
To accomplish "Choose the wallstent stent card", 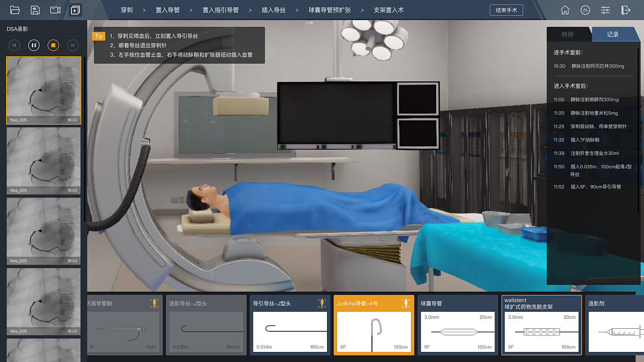I will 541,325.
